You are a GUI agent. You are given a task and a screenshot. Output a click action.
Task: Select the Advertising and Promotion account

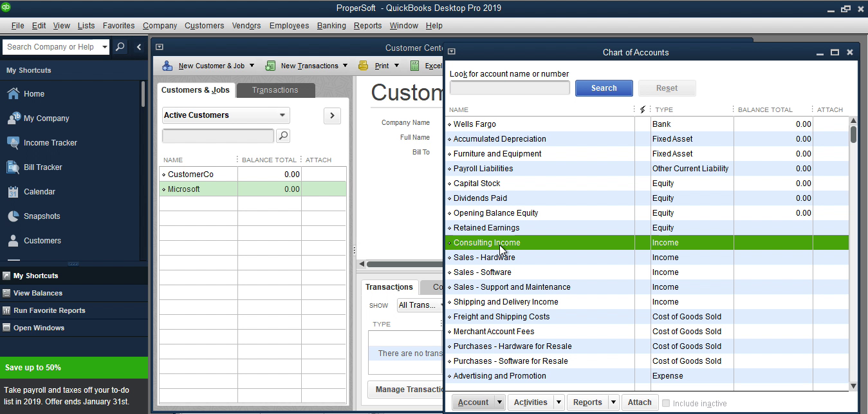(x=647, y=376)
